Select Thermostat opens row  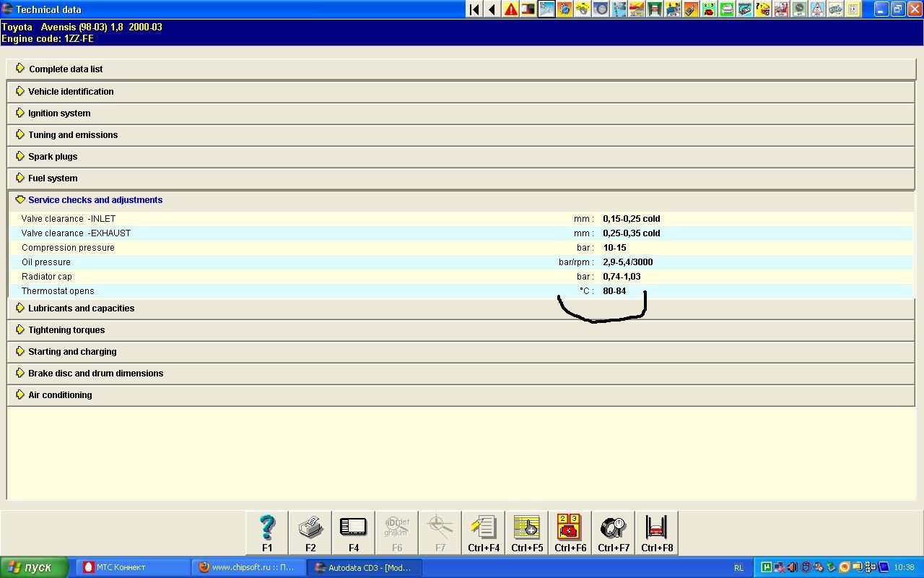point(461,290)
